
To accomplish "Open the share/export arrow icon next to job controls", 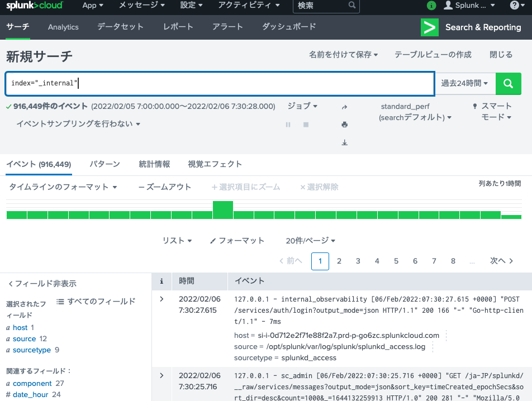I will (x=344, y=107).
